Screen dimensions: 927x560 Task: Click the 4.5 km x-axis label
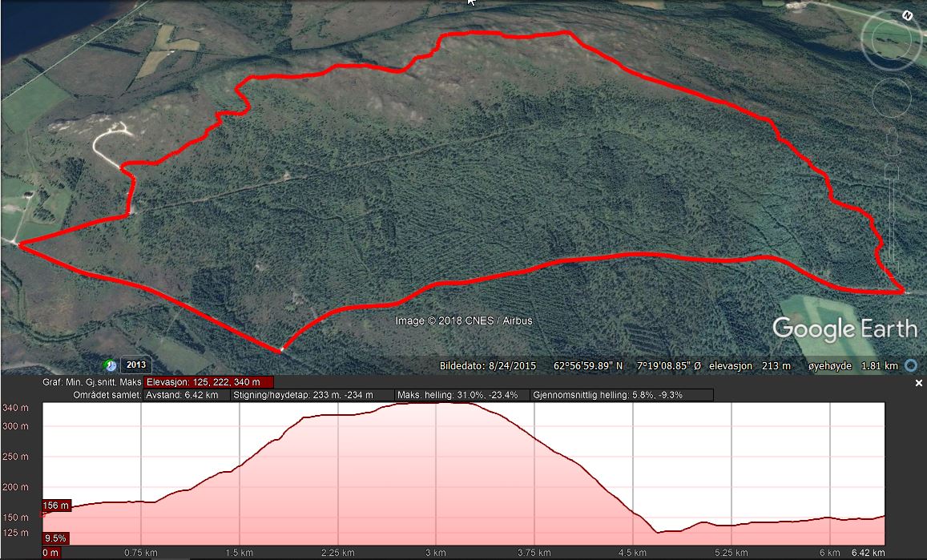tap(633, 553)
